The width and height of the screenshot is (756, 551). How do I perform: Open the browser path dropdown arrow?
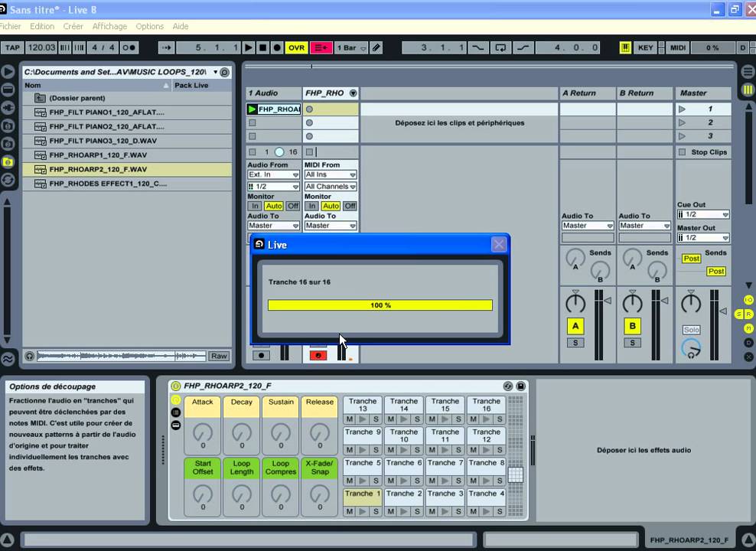(x=215, y=72)
